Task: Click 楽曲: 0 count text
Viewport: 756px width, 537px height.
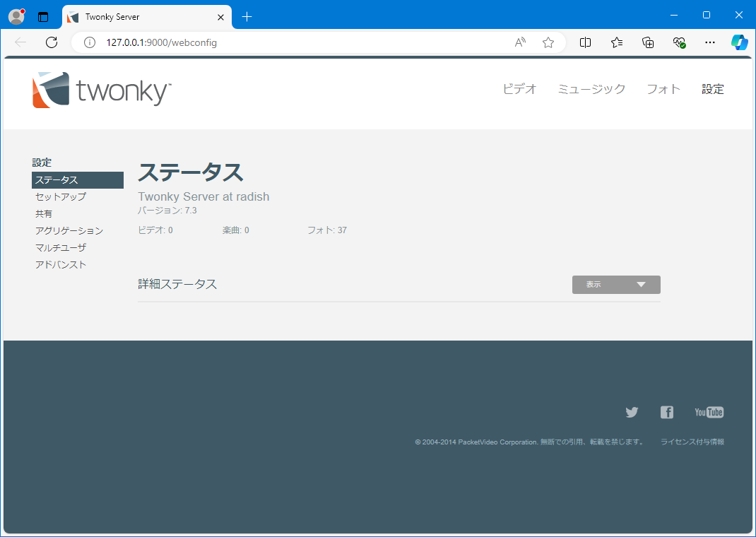Action: [x=236, y=230]
